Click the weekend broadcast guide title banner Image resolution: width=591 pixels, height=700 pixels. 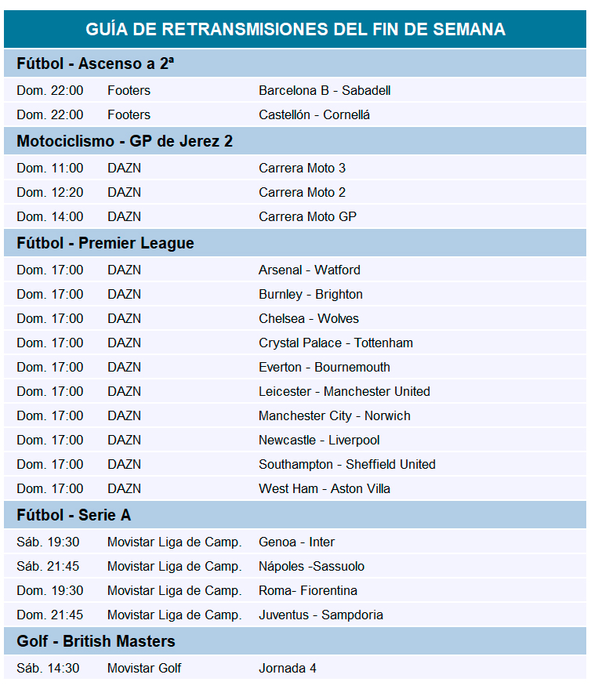click(295, 30)
